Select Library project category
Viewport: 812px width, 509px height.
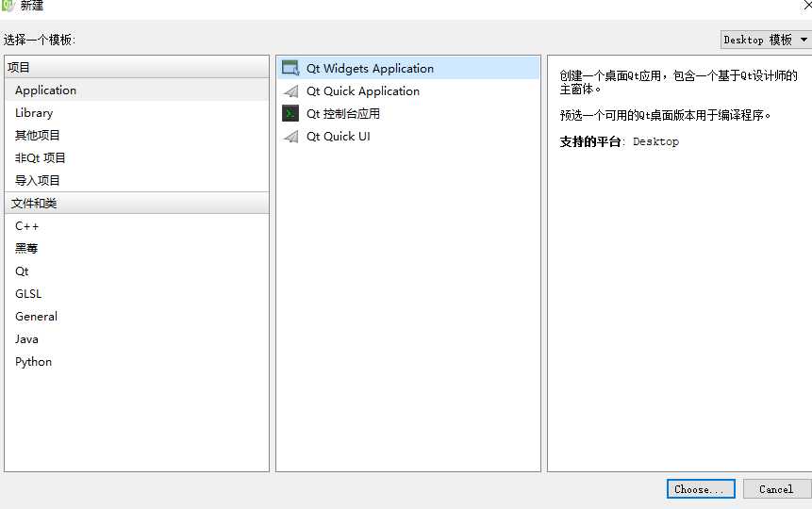click(137, 113)
